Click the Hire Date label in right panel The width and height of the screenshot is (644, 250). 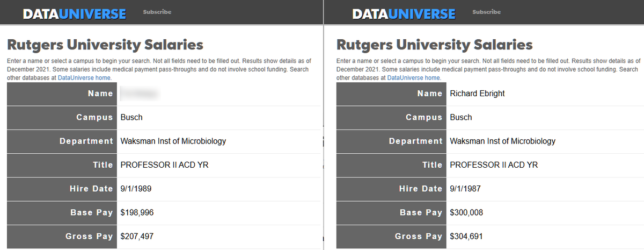(x=421, y=189)
